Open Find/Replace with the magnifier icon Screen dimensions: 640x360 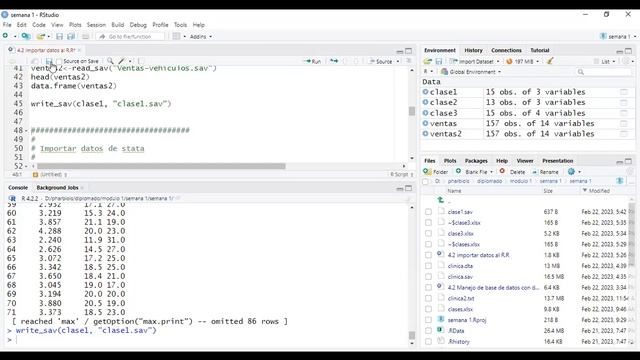[x=110, y=61]
